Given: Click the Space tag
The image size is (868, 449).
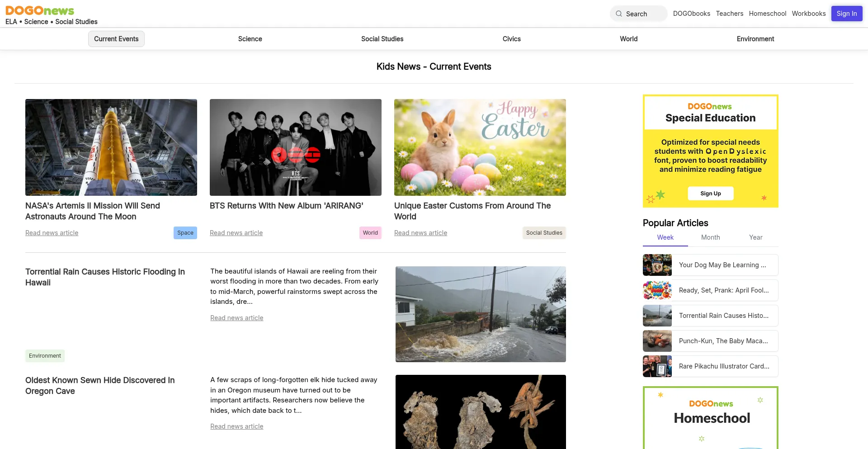Looking at the screenshot, I should click(x=185, y=233).
